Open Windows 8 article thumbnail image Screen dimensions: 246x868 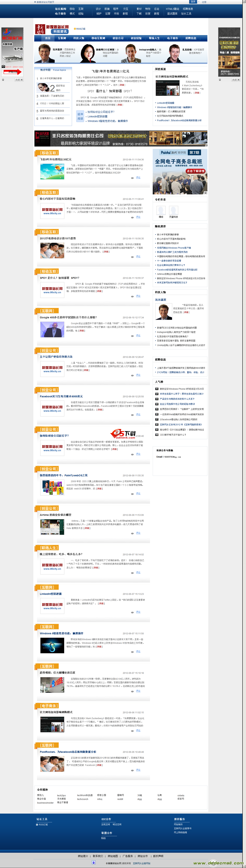(52, 645)
